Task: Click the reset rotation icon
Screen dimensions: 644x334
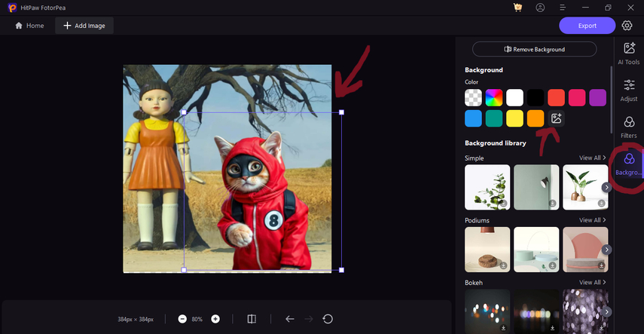Action: [x=328, y=319]
